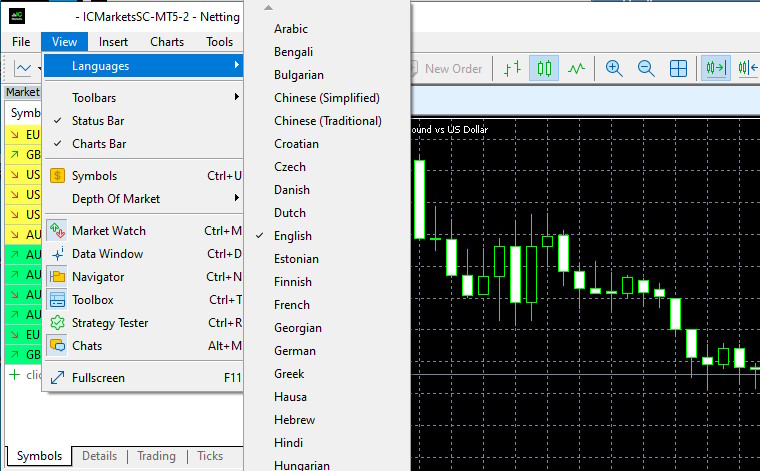Viewport: 760px width, 471px height.
Task: Choose Finnish from the language list
Action: pos(328,282)
